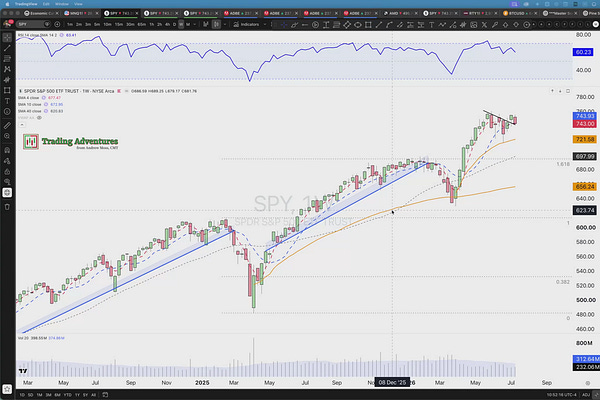Select the text T tool in top bar
This screenshot has height=400, width=600.
pos(431,25)
